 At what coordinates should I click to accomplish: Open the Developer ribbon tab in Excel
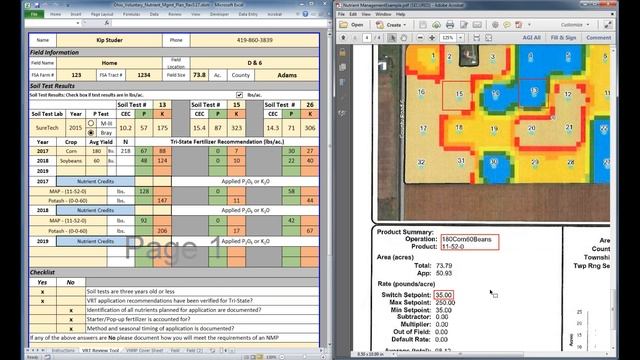[x=219, y=14]
